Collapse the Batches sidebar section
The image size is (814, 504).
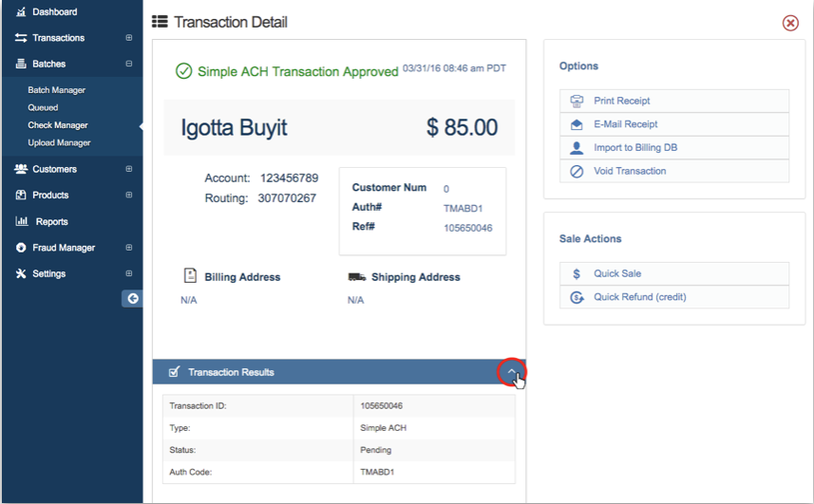[129, 65]
